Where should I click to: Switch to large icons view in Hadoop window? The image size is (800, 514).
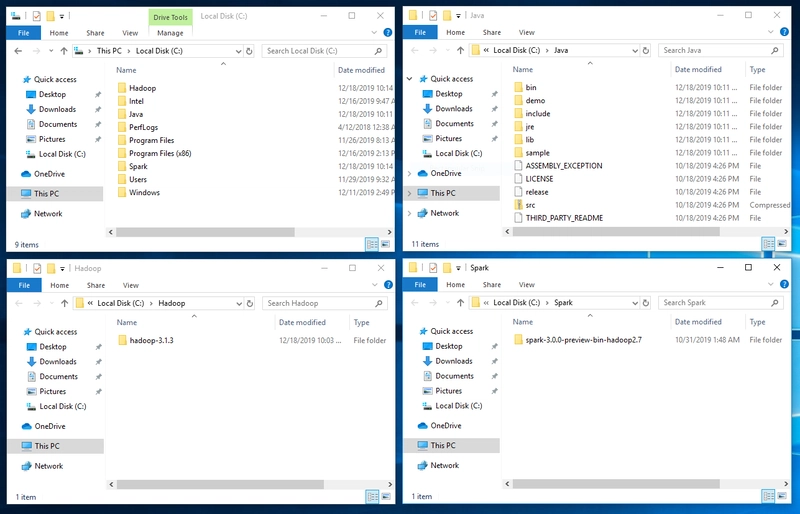[385, 496]
